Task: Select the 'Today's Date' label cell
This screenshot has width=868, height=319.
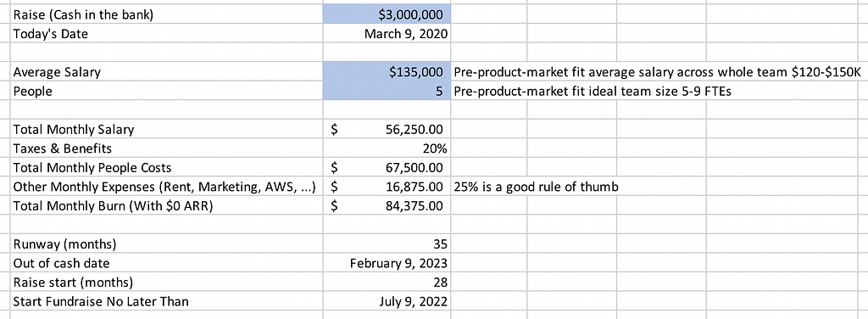Action: point(167,34)
